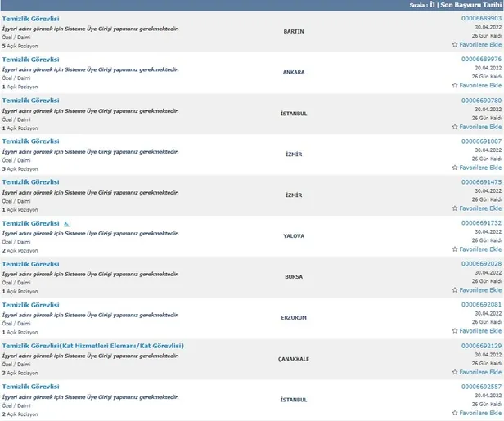The height and width of the screenshot is (421, 504).
Task: Select "3 Açık Pozisyon" text in ÇANAKKALE row
Action: (20, 373)
